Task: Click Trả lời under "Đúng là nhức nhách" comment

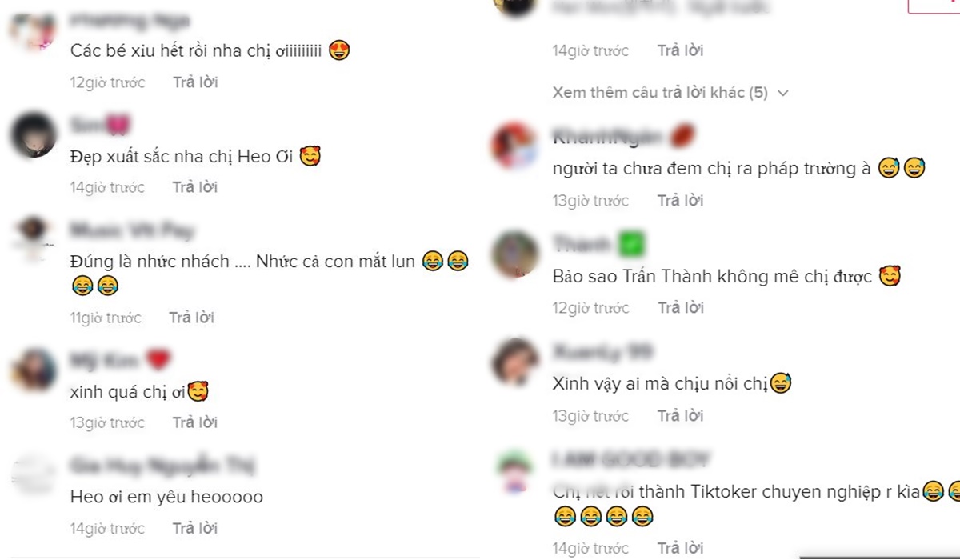Action: pos(192,318)
